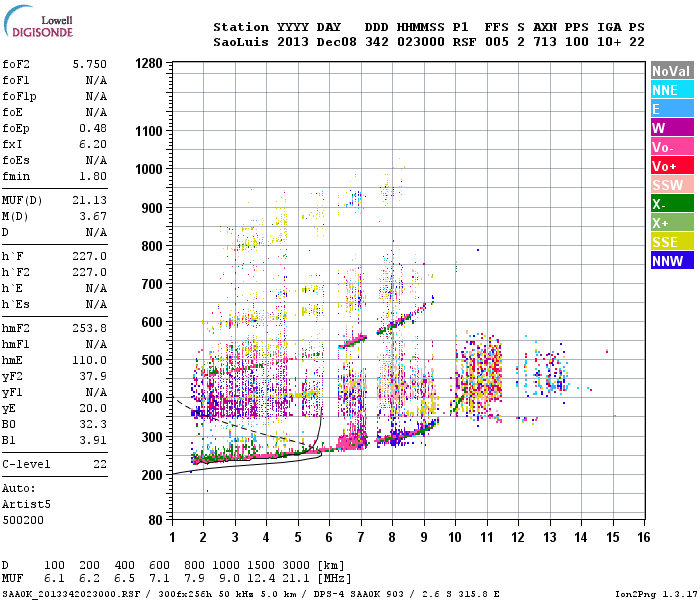Screen dimensions: 700x600
Task: Click the h`F2 value 227.0
Action: coord(90,272)
